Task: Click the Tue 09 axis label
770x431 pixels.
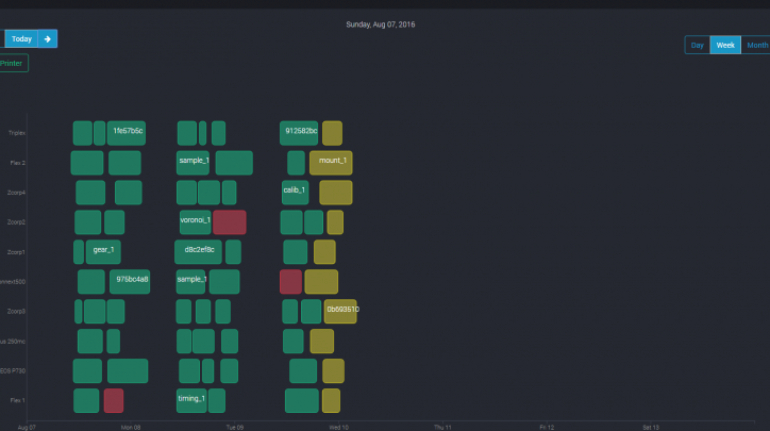Action: pos(235,428)
